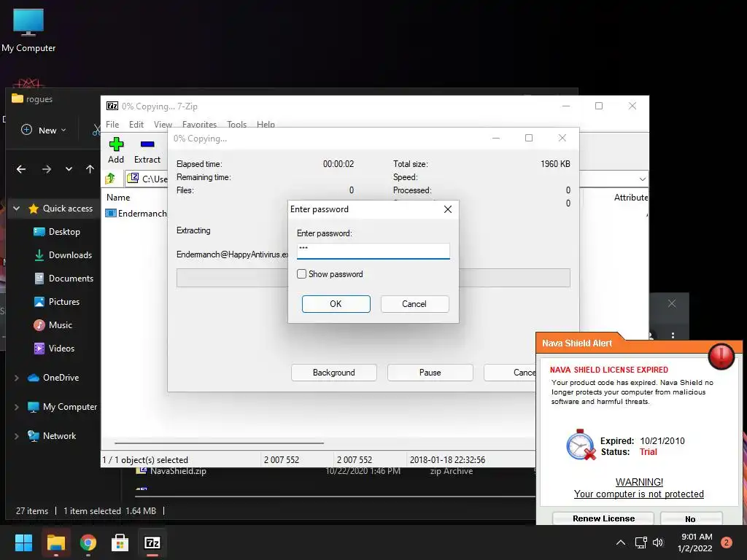Open Documents in navigation pane
This screenshot has height=560, width=747.
click(x=71, y=278)
